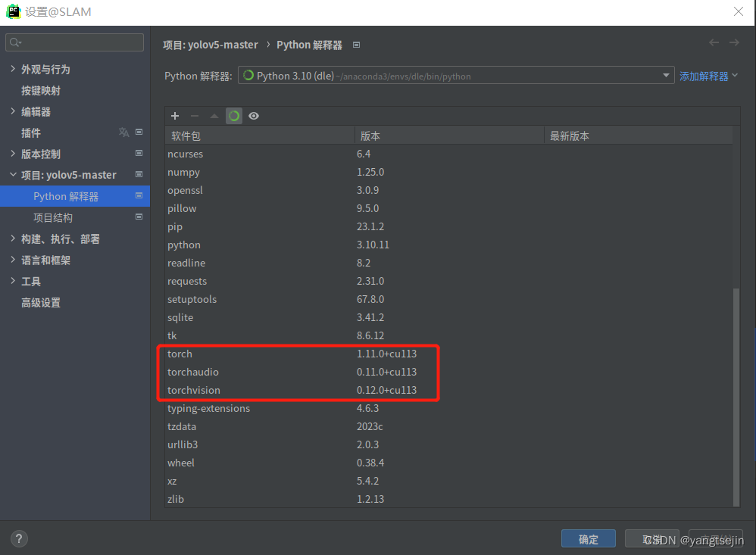Select the pillow package row
Image resolution: width=756 pixels, height=555 pixels.
click(448, 208)
